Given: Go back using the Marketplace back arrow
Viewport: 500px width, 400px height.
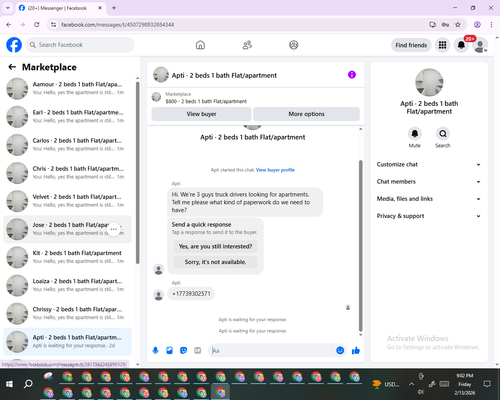Looking at the screenshot, I should click(x=12, y=67).
